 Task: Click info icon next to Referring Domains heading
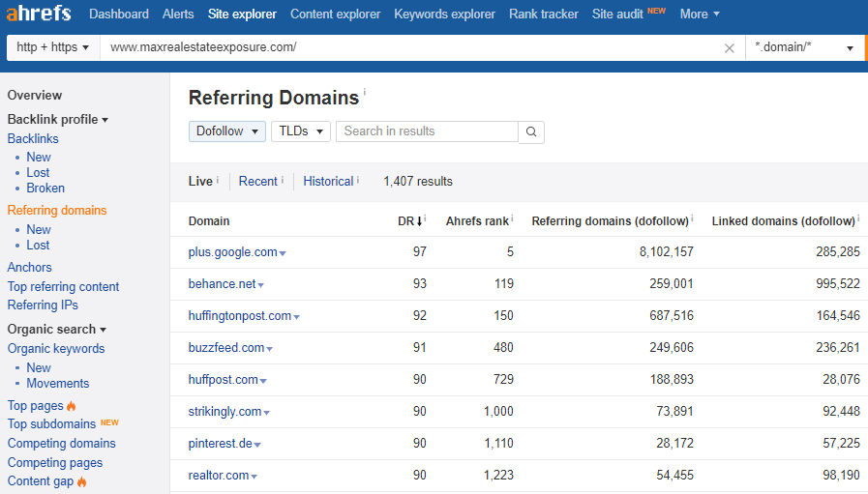pyautogui.click(x=364, y=92)
